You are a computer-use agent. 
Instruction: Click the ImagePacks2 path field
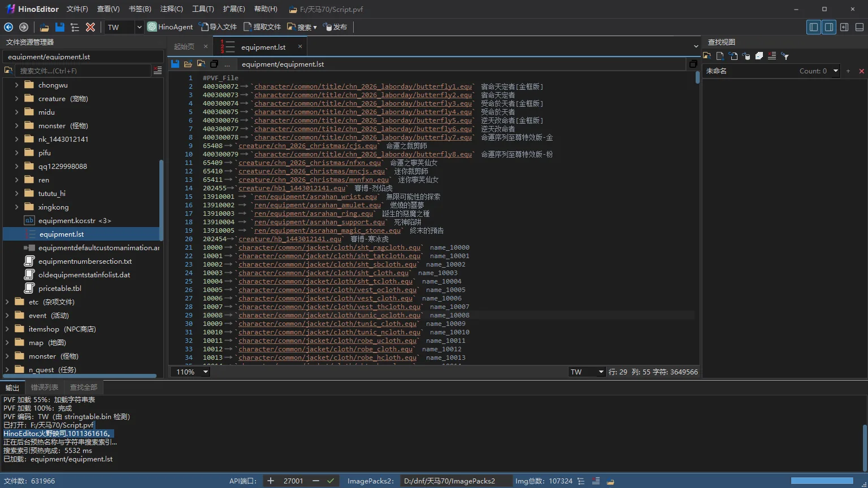tap(455, 481)
